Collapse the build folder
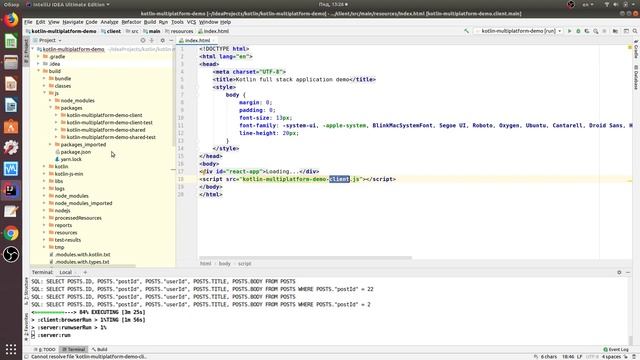640x360 pixels. point(39,71)
